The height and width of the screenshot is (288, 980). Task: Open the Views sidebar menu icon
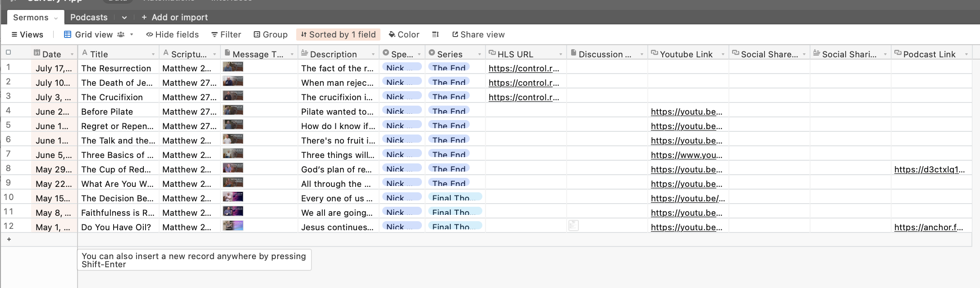[14, 35]
